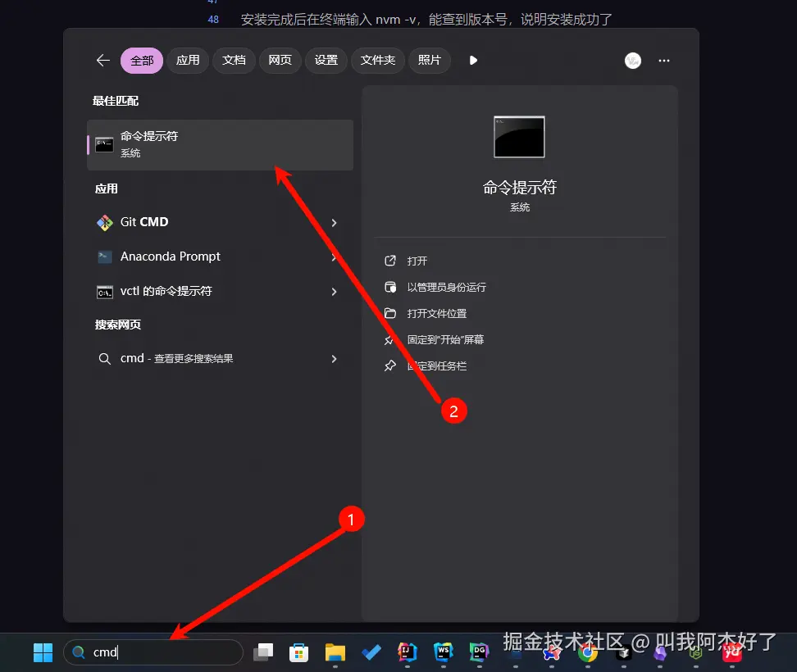
Task: Click the large 命令提示符 preview thumbnail
Action: (x=519, y=137)
